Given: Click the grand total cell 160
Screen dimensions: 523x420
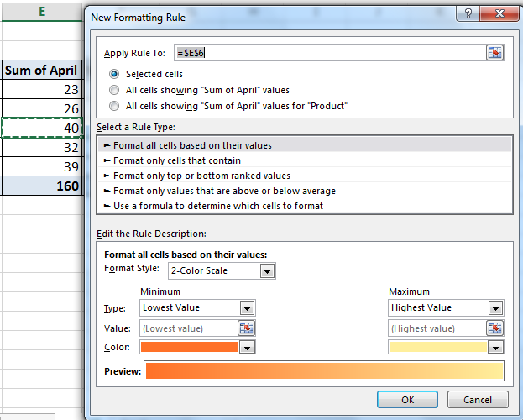Looking at the screenshot, I should tap(42, 186).
